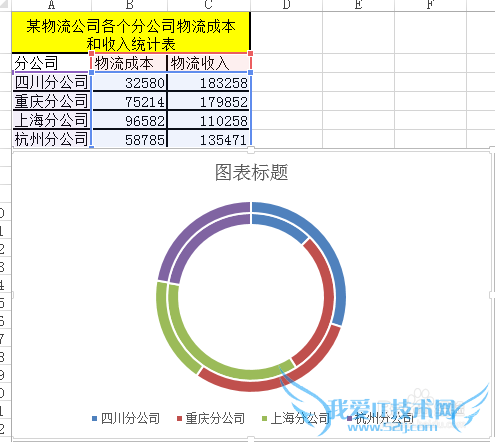Click the cell with value 58785
Image resolution: width=495 pixels, height=442 pixels.
[x=129, y=139]
